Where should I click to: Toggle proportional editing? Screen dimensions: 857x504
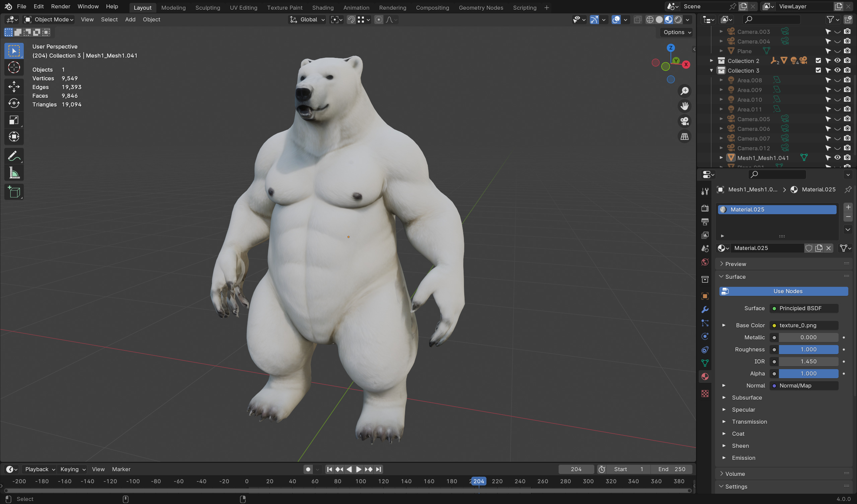click(379, 20)
